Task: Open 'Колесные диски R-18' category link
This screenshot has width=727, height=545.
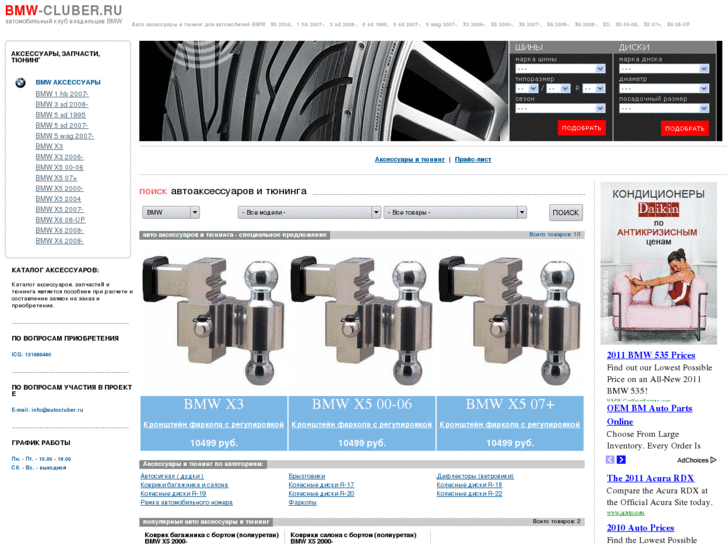Action: click(469, 485)
